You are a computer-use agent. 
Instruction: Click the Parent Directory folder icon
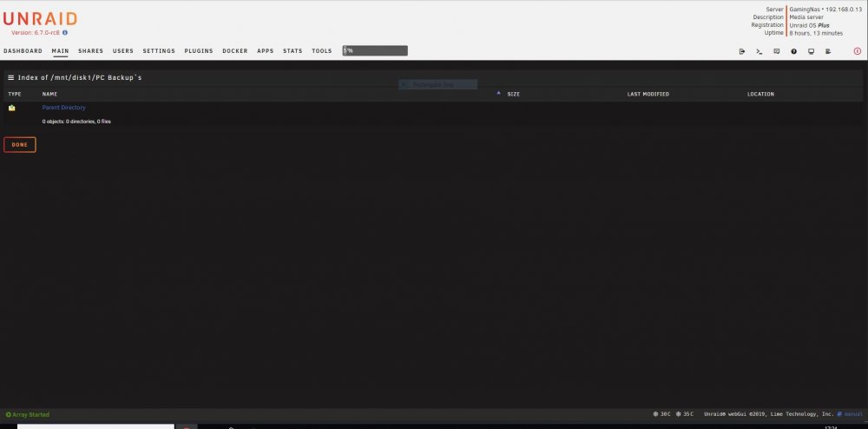(11, 108)
